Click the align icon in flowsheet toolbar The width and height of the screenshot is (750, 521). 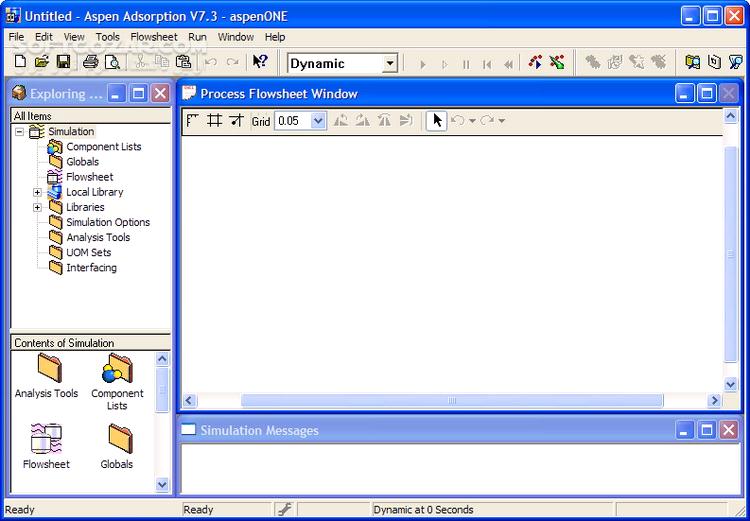[x=406, y=121]
